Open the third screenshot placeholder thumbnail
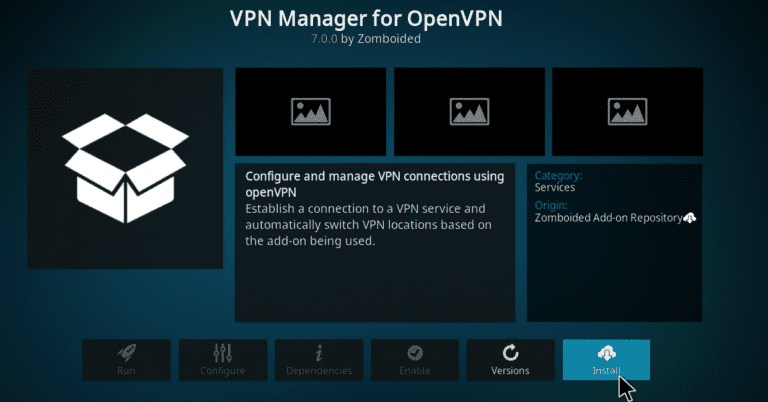 [x=627, y=112]
